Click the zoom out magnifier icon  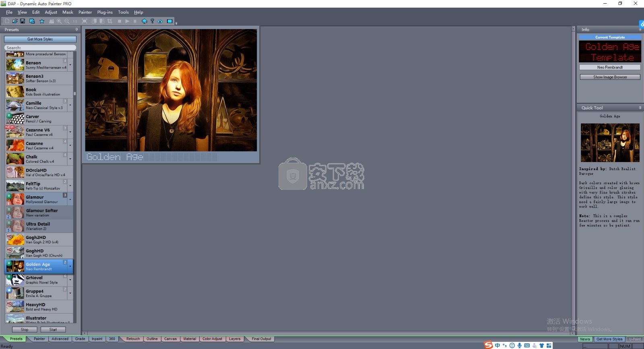tap(67, 21)
